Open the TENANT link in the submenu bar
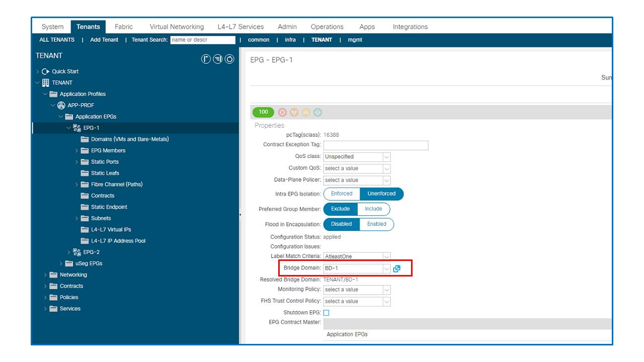The width and height of the screenshot is (644, 362). (322, 40)
